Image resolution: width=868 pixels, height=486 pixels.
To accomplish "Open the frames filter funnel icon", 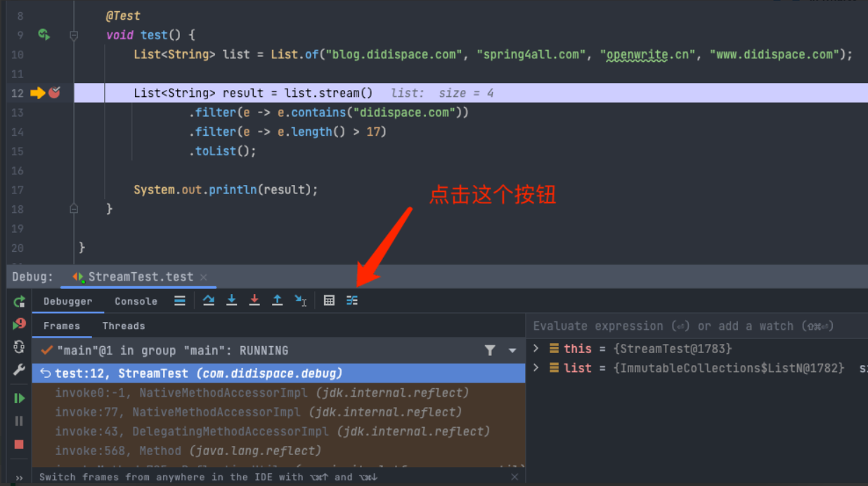I will pyautogui.click(x=490, y=350).
